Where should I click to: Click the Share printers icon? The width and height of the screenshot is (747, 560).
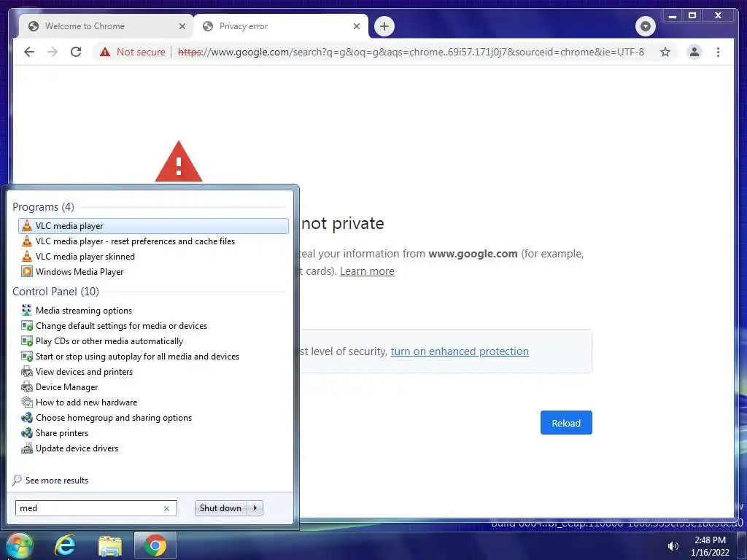[27, 432]
